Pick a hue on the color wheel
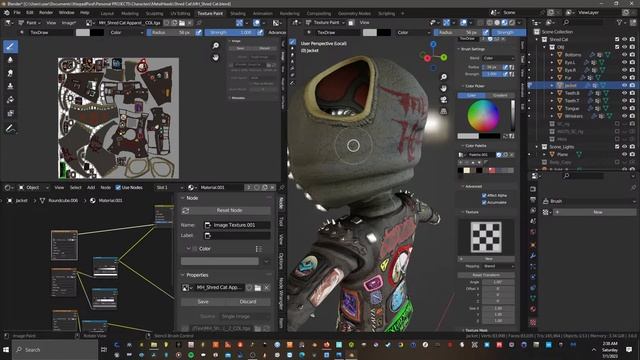This screenshot has height=360, width=640. (x=483, y=116)
